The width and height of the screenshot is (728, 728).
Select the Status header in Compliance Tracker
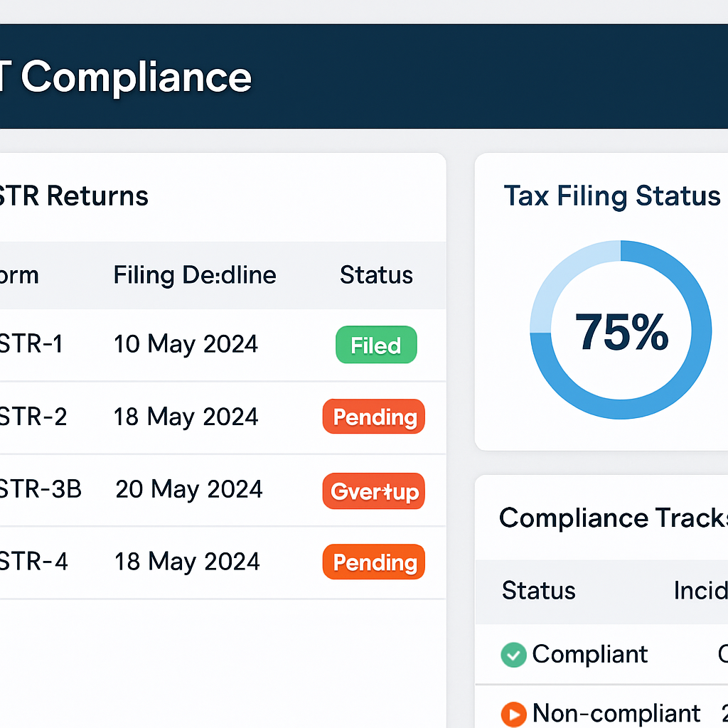click(x=539, y=591)
